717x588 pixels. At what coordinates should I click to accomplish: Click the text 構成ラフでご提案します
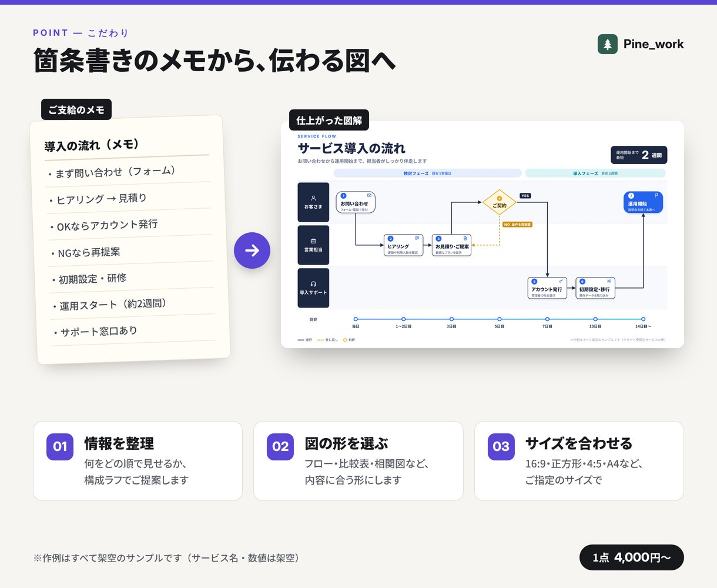tap(136, 480)
